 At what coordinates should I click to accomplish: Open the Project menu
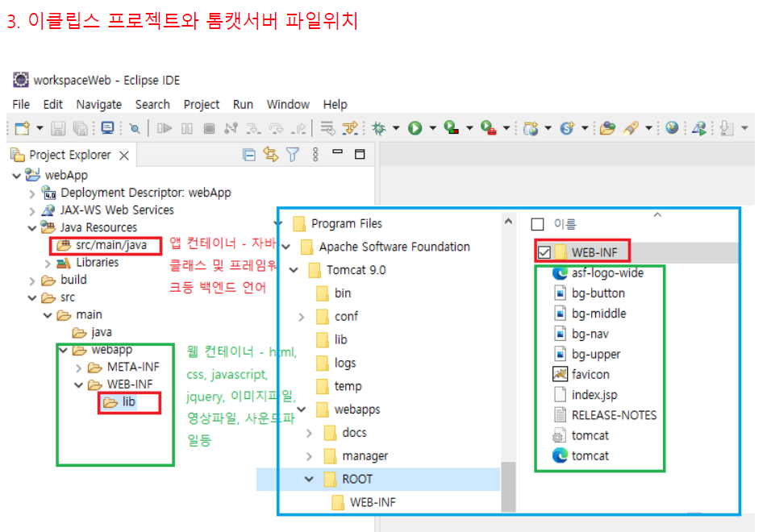(201, 105)
